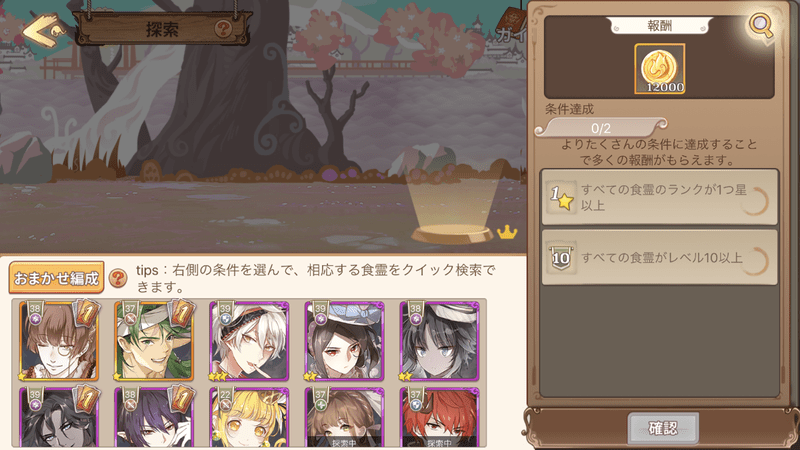Open the question mark beside おまかせ編成
The image size is (800, 450).
click(x=118, y=278)
